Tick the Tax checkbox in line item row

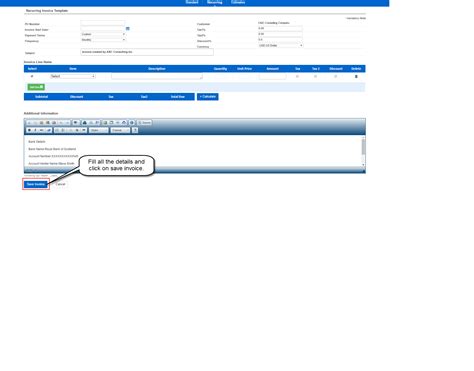coord(297,76)
